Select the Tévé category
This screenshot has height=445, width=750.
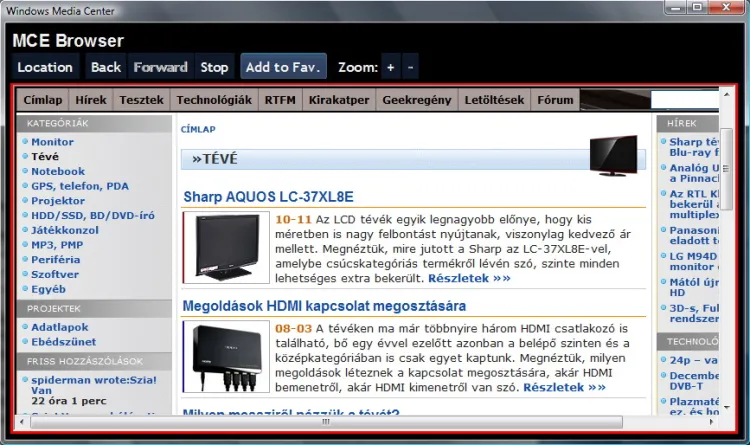(x=45, y=156)
